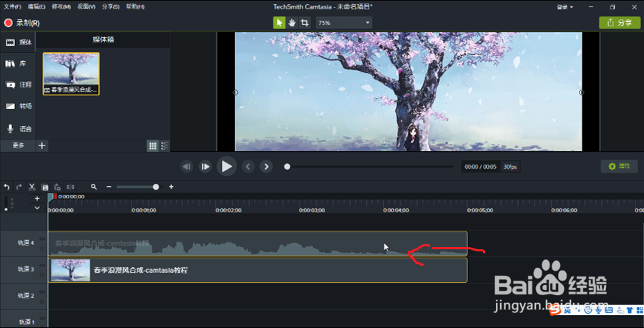This screenshot has height=328, width=644.
Task: Click the timeline zoom magnifier icon
Action: tap(94, 187)
